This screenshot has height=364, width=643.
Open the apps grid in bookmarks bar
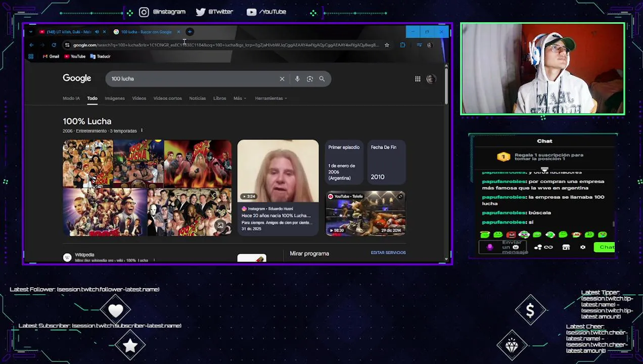pos(31,57)
